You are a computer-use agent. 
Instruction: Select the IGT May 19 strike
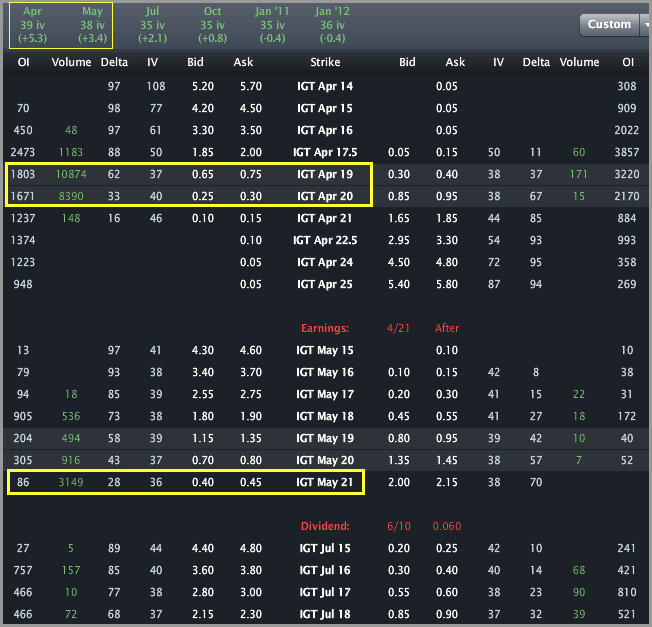click(x=325, y=439)
